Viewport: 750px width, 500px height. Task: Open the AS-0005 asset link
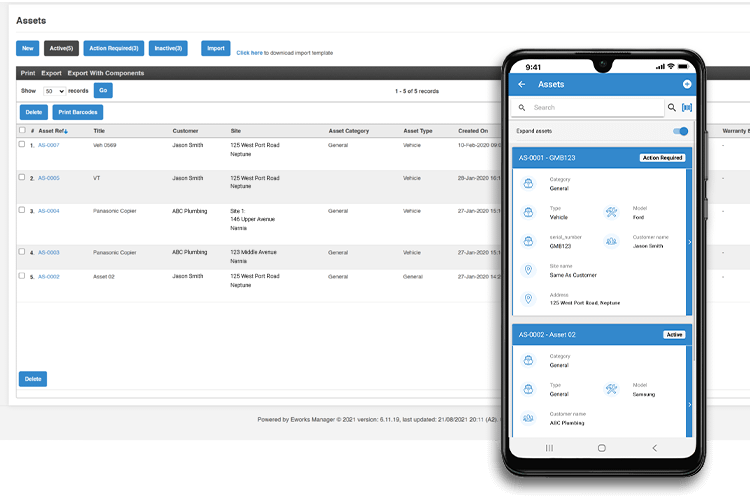tap(49, 178)
